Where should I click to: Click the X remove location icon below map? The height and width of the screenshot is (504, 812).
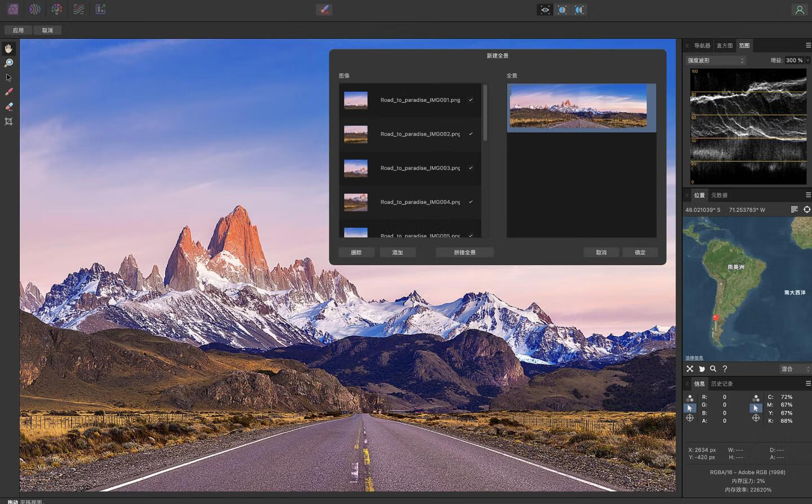pyautogui.click(x=690, y=369)
